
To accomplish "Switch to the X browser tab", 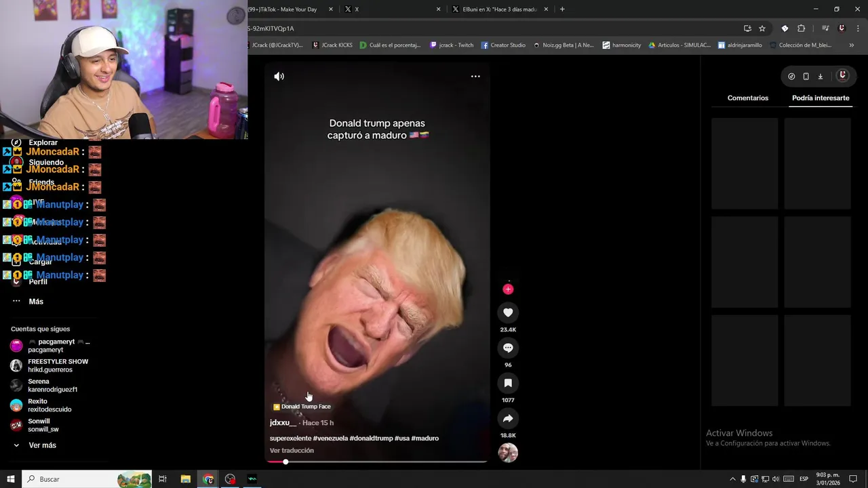I will [390, 9].
